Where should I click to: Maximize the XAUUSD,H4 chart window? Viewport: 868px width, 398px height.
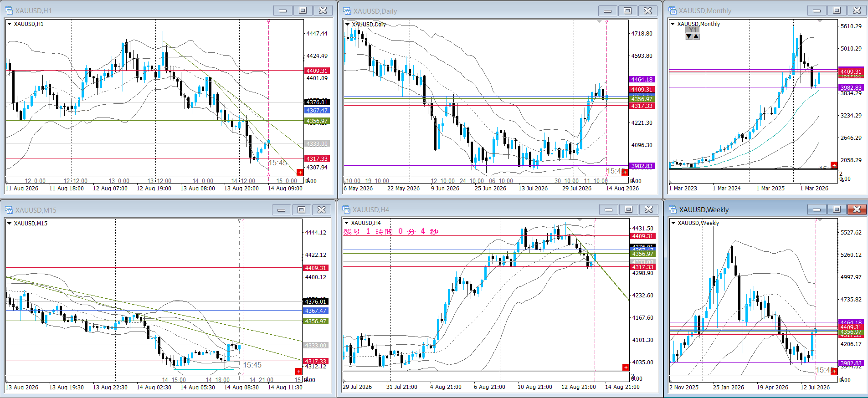click(x=629, y=209)
